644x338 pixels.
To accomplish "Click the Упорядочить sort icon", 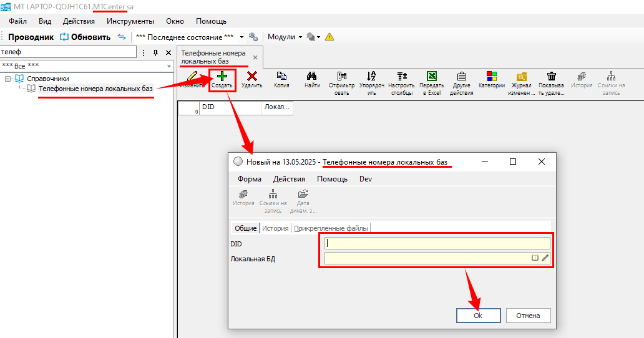I will (371, 77).
